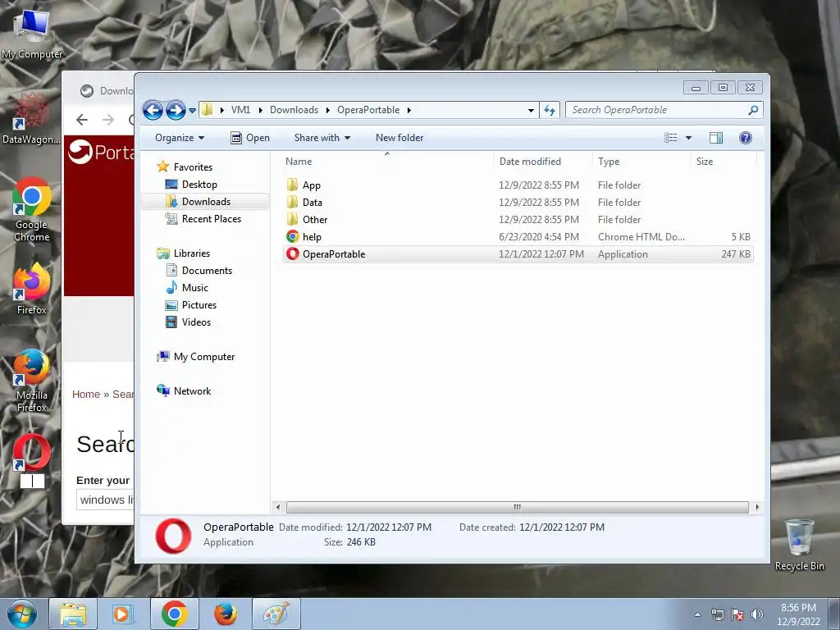
Task: Click the search text field in background browser
Action: pos(106,500)
